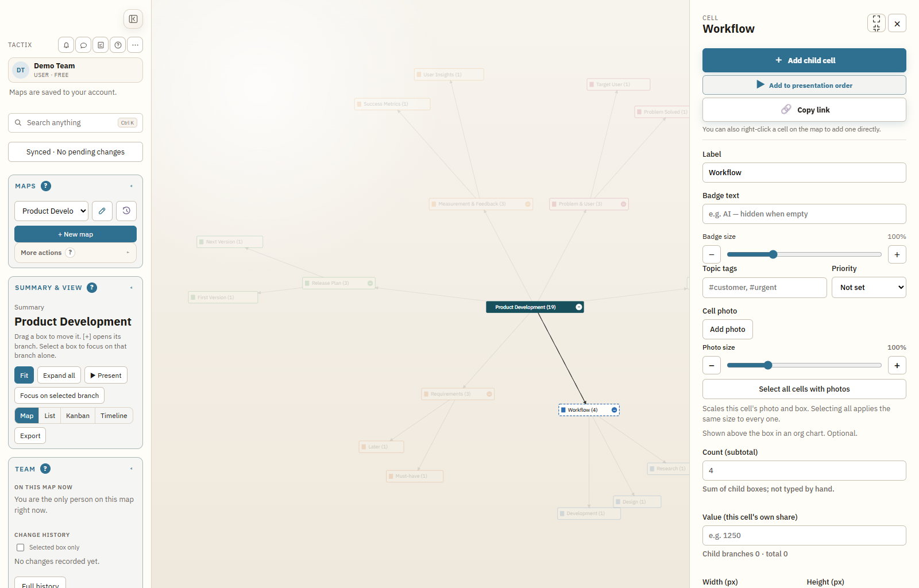Show help next to More actions
919x588 pixels.
tap(70, 253)
